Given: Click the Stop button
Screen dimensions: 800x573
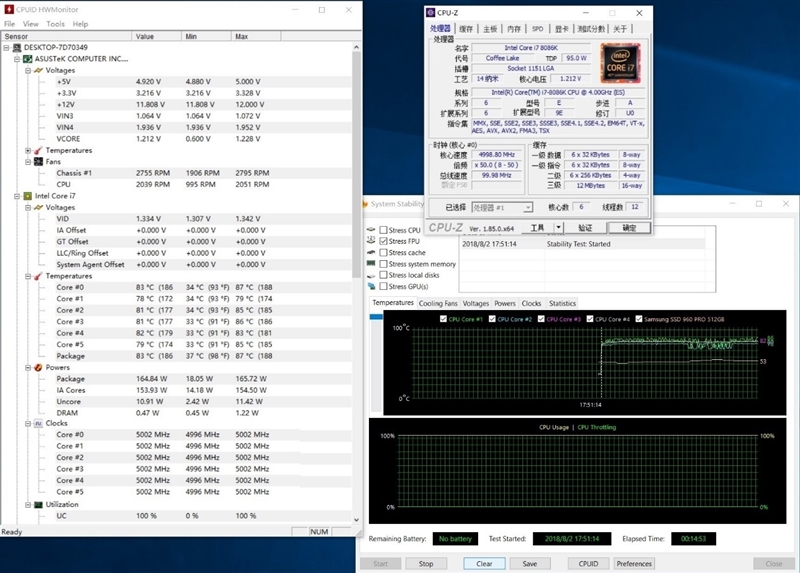Looking at the screenshot, I should click(x=426, y=564).
